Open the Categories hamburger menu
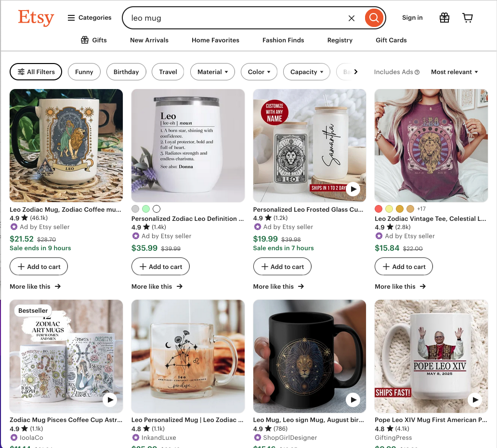 coord(89,18)
